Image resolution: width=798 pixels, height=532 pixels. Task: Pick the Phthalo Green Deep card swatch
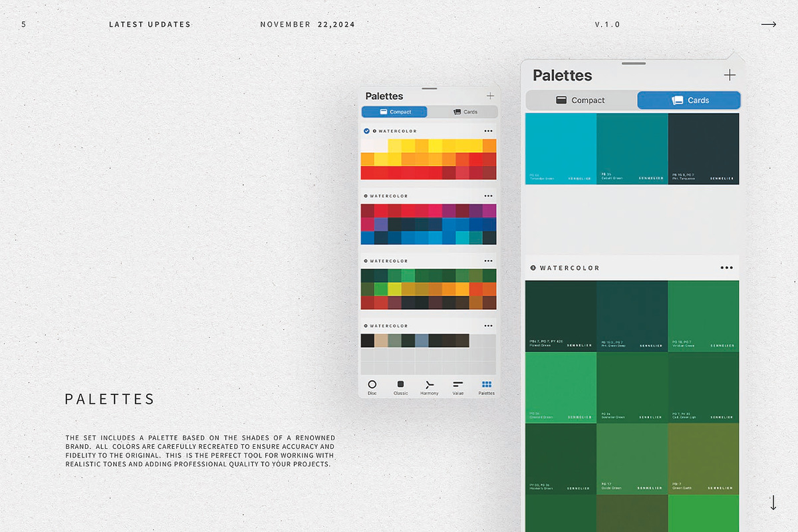[632, 316]
